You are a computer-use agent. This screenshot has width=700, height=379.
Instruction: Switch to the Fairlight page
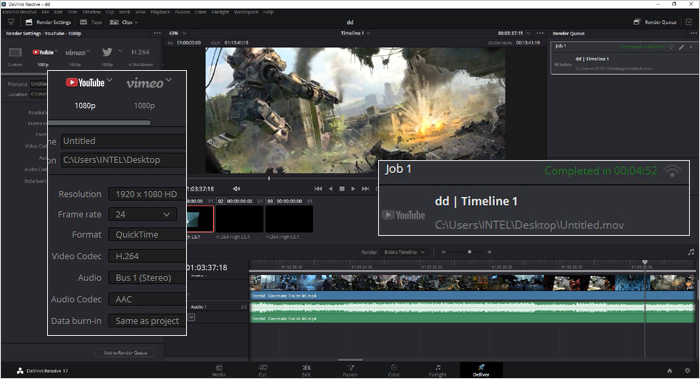pos(438,371)
